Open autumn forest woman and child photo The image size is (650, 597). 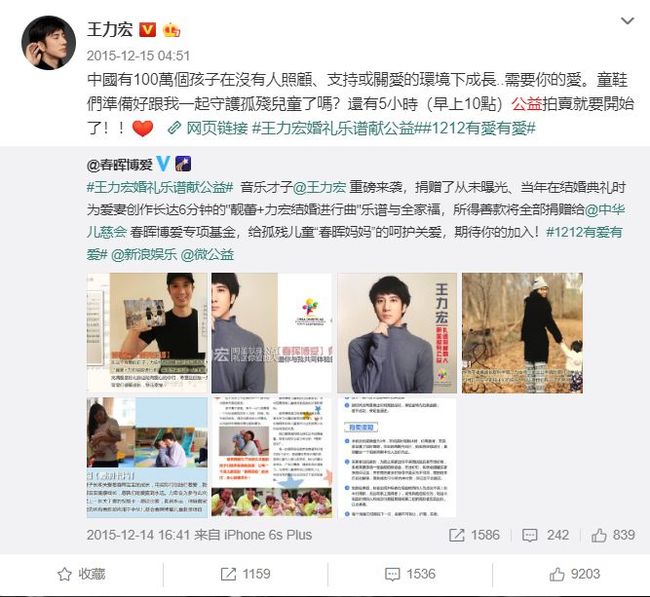tap(522, 332)
